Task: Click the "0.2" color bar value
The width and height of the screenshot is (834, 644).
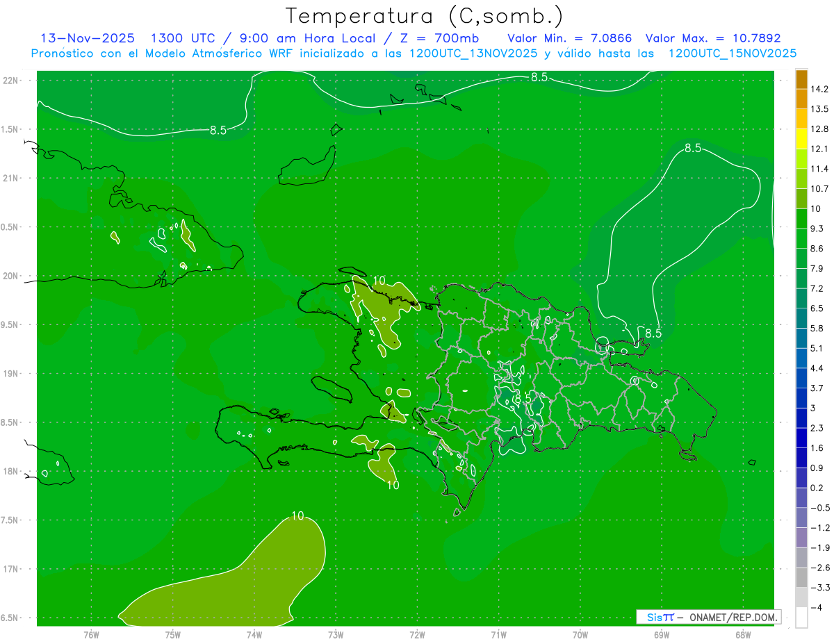Action: click(817, 488)
